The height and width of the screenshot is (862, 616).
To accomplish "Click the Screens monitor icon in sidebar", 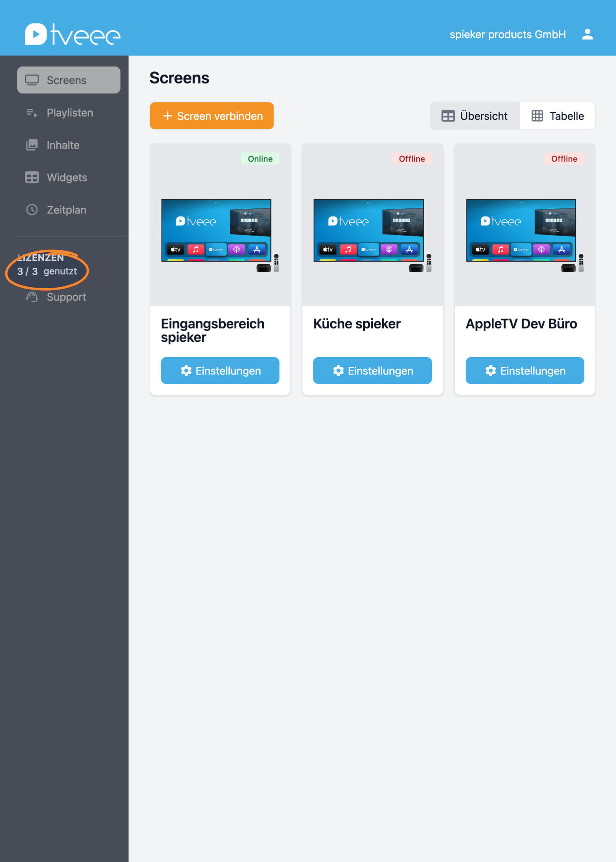I will coord(32,80).
